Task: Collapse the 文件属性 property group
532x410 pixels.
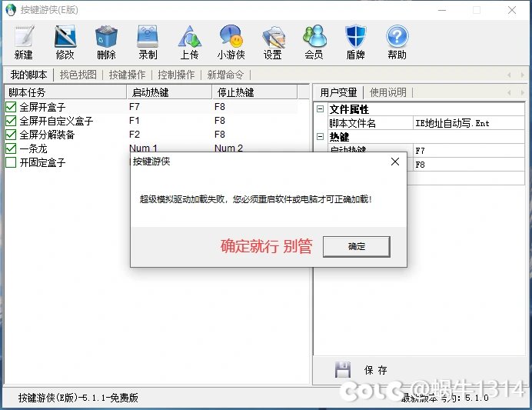Action: click(x=320, y=109)
